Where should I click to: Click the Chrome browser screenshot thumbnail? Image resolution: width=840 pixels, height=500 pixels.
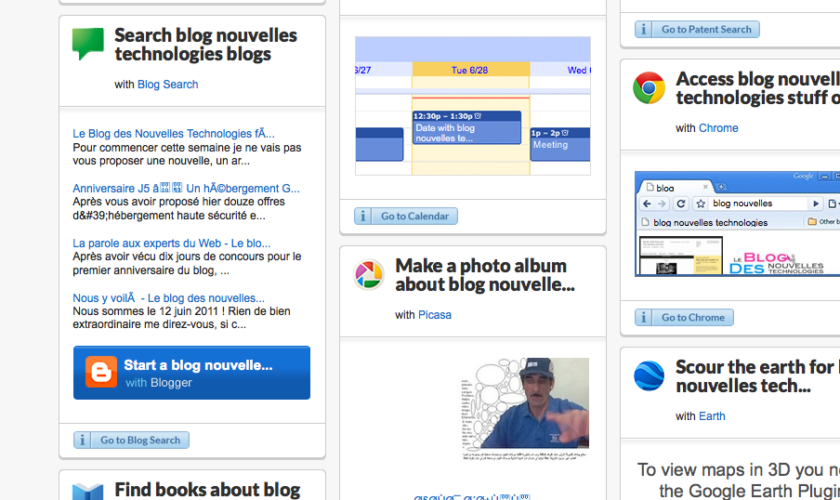(x=737, y=224)
